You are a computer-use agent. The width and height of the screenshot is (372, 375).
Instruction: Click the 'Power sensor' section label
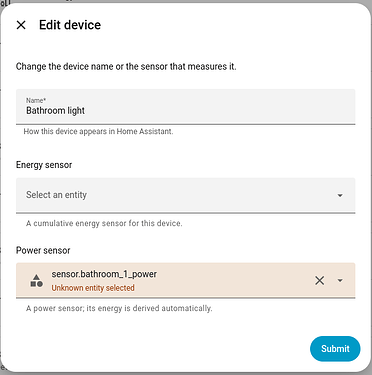pos(43,250)
